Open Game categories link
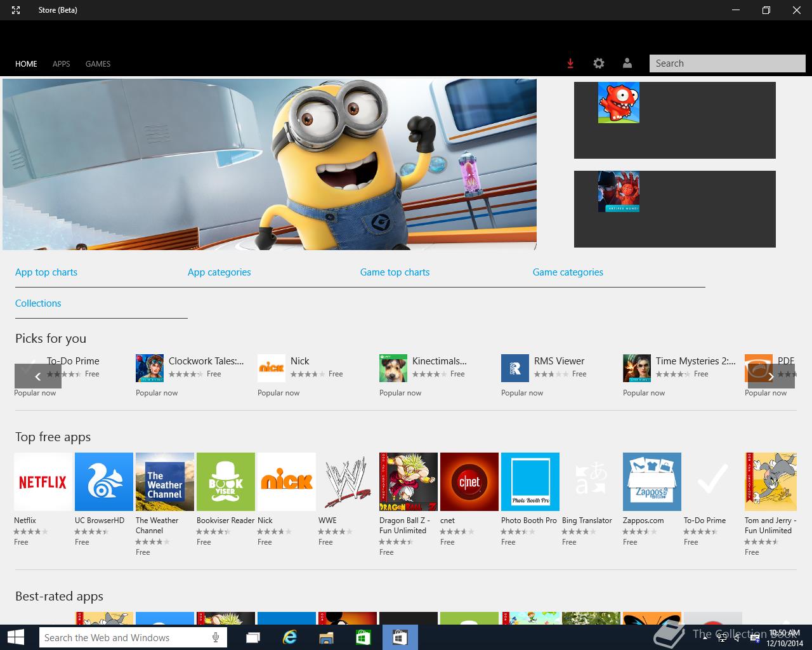 (568, 272)
